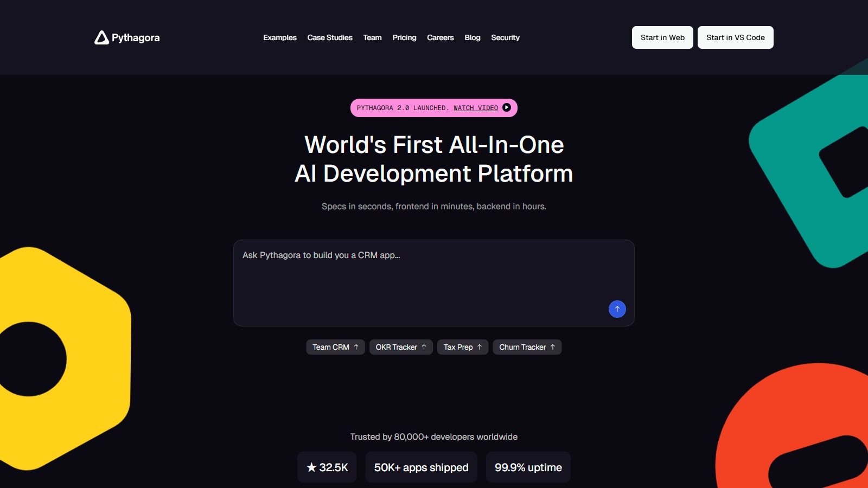This screenshot has width=868, height=488.
Task: Open the Careers nav link
Action: (440, 37)
